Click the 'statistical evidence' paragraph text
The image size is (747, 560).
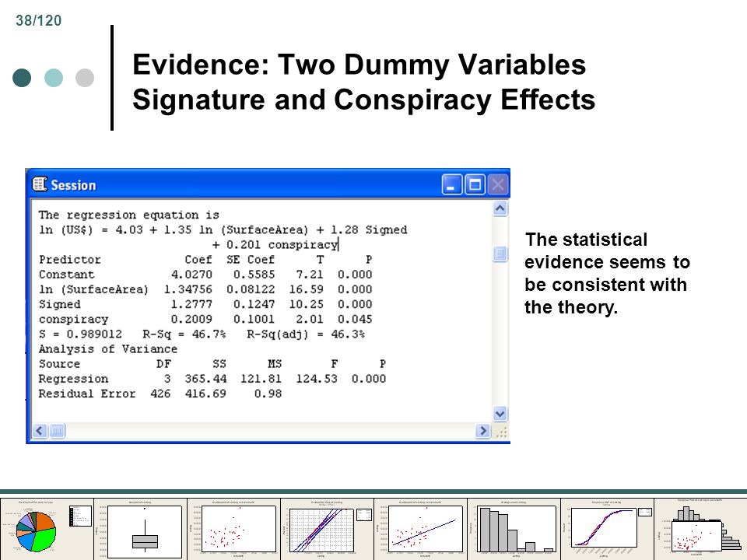click(x=607, y=273)
